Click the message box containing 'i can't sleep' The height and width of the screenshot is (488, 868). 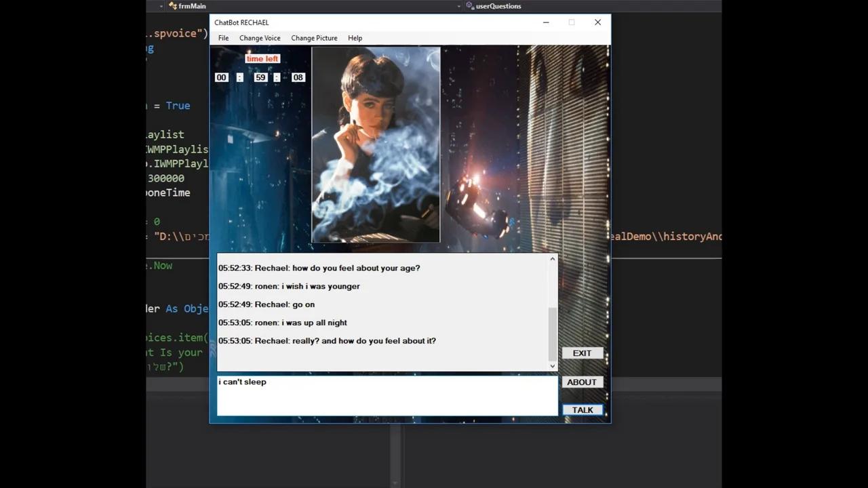(387, 395)
